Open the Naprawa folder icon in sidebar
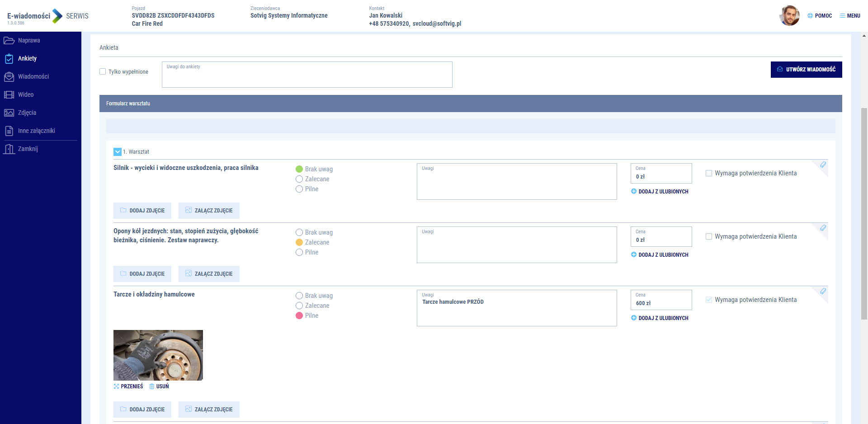Viewport: 868px width, 424px height. [9, 41]
